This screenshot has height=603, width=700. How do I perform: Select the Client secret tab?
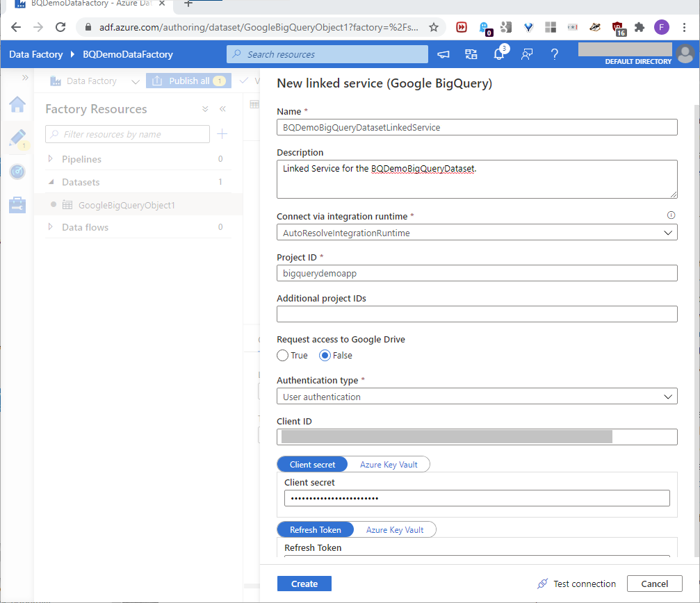coord(312,464)
